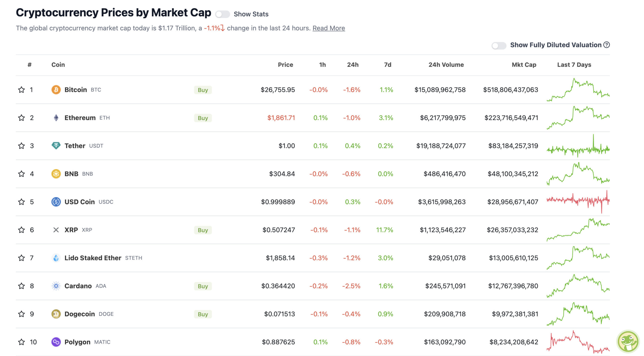The height and width of the screenshot is (356, 644).
Task: Sort by 24h change column
Action: 353,65
